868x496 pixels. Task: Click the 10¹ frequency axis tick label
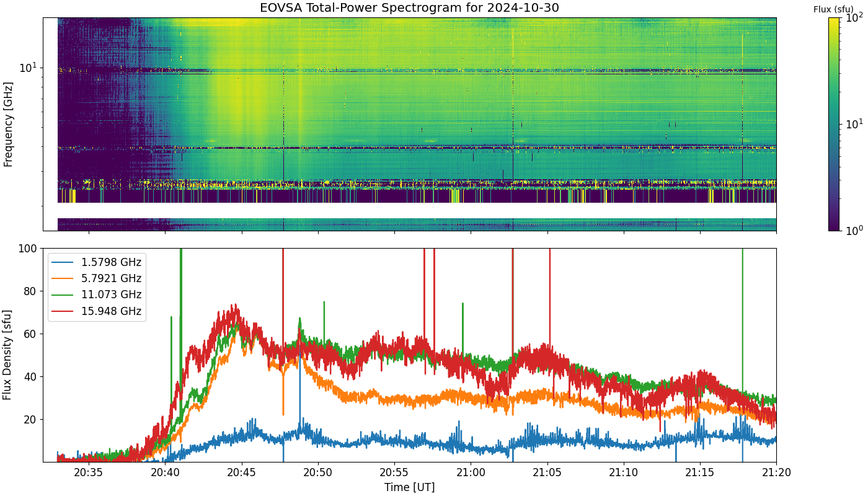(29, 66)
